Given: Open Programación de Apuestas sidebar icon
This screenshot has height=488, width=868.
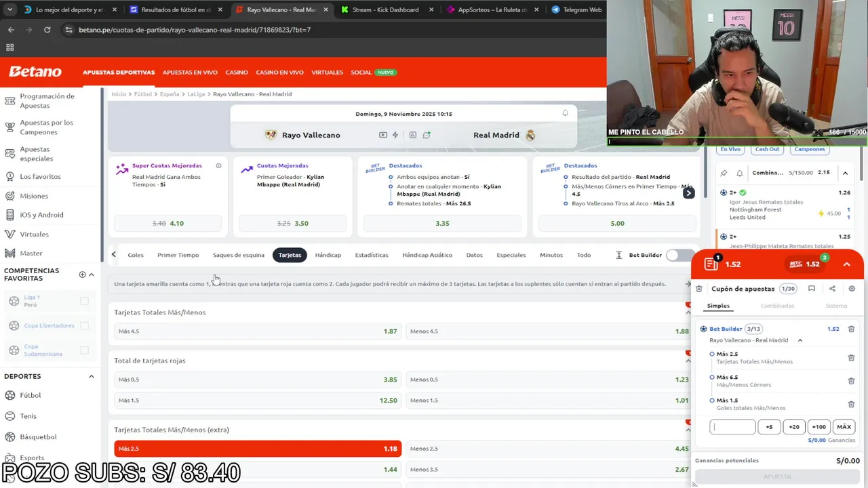Looking at the screenshot, I should coord(9,101).
